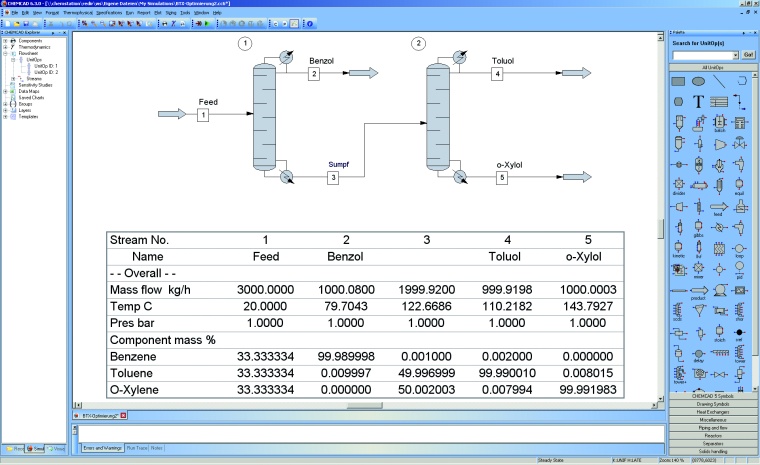Pick the scds column unit icon
Viewport: 760px width, 465px height.
pyautogui.click(x=678, y=312)
